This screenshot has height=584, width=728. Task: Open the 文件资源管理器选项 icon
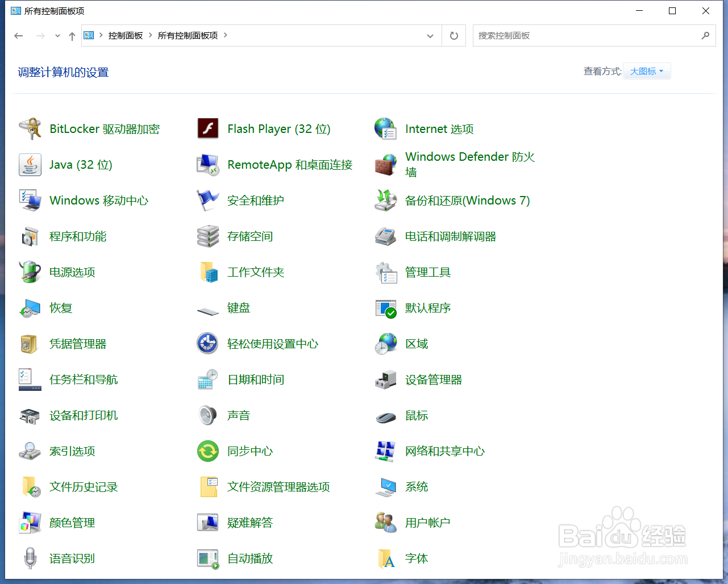click(208, 487)
